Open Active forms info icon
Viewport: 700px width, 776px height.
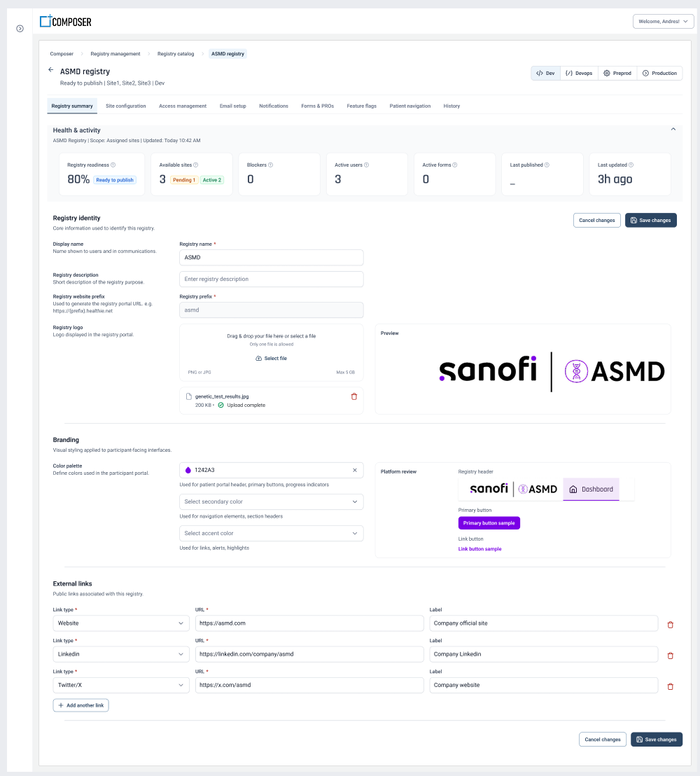(x=455, y=165)
